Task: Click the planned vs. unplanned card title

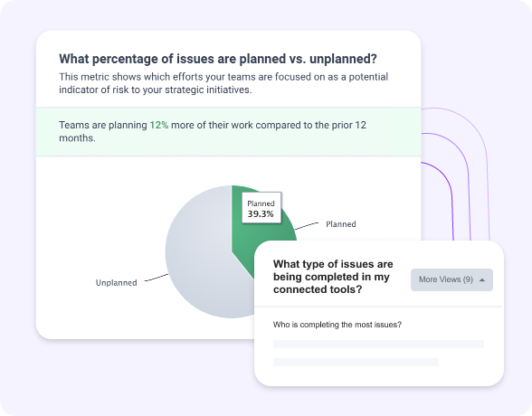Action: (218, 59)
